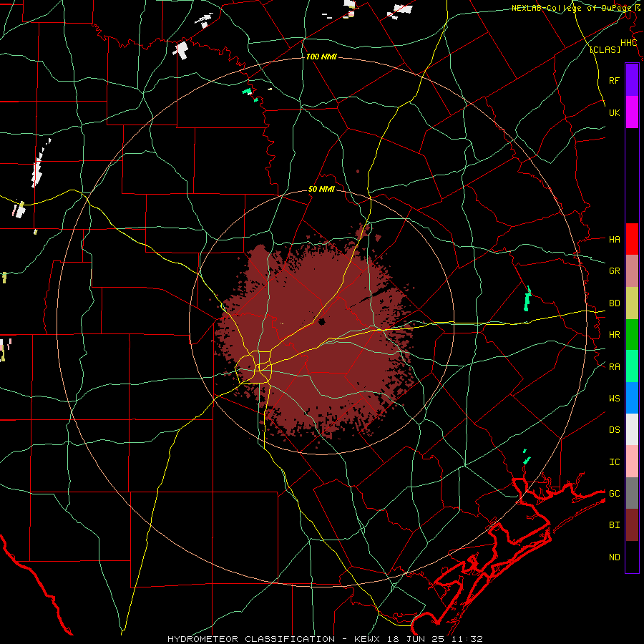Click the 100 NMI range ring label
The width and height of the screenshot is (644, 644).
point(321,57)
